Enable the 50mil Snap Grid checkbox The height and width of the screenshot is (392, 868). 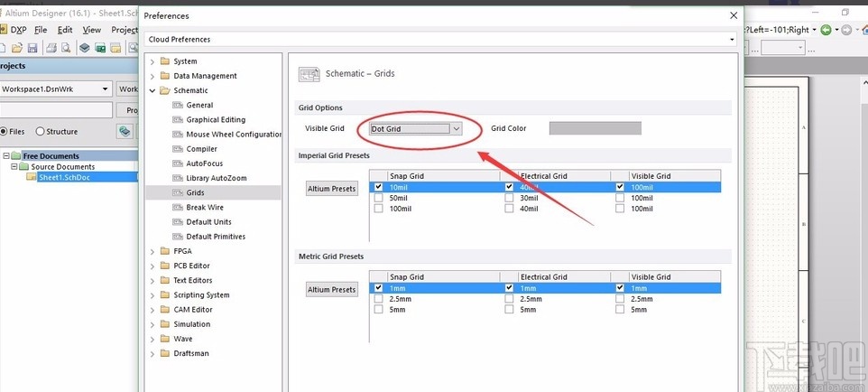coord(378,198)
